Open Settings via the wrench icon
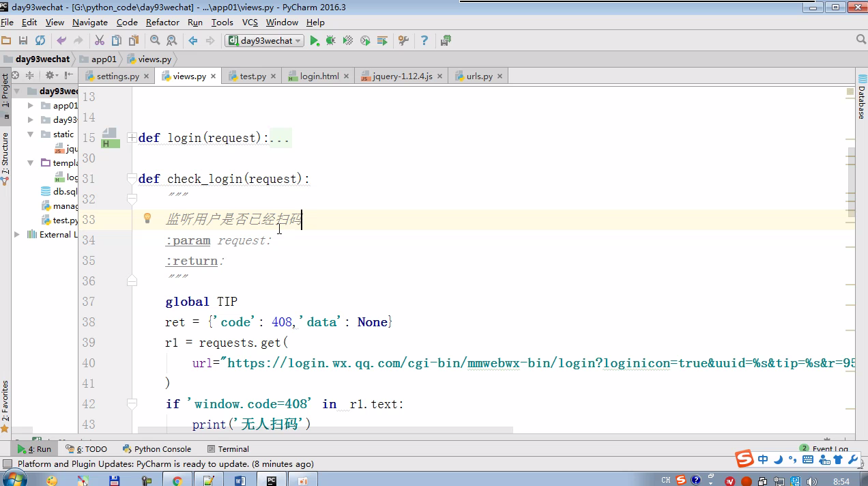868x486 pixels. [403, 41]
